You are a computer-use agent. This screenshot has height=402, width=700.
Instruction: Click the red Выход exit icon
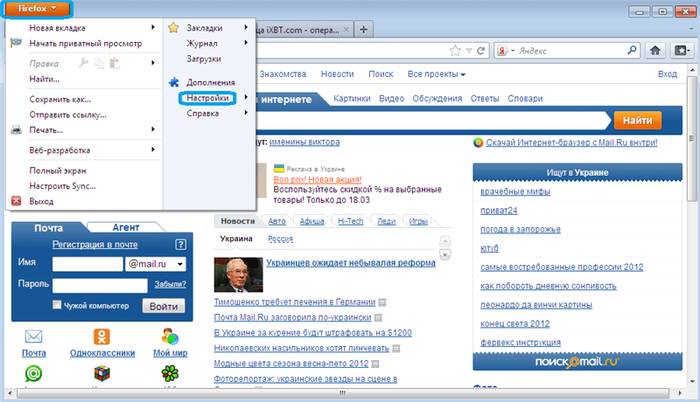(16, 201)
